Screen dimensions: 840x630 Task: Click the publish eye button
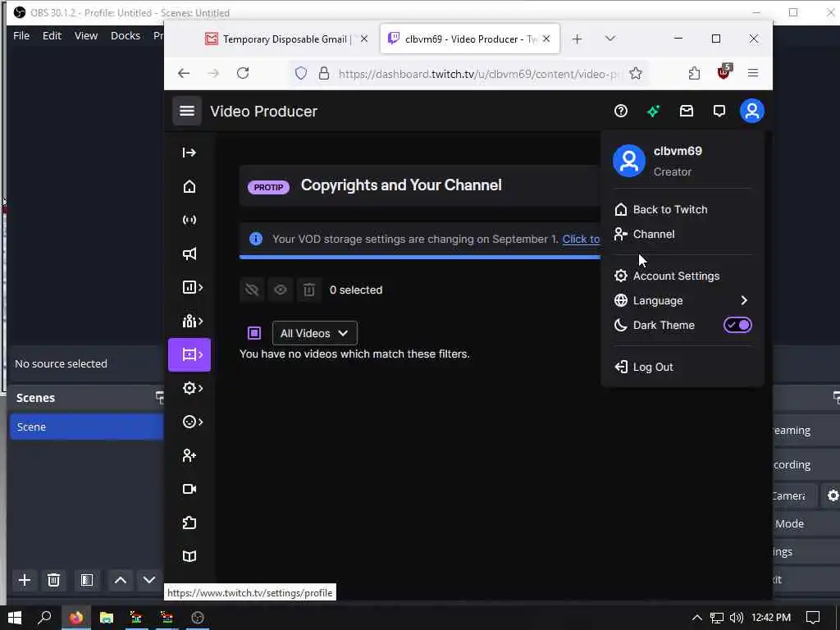tap(281, 290)
